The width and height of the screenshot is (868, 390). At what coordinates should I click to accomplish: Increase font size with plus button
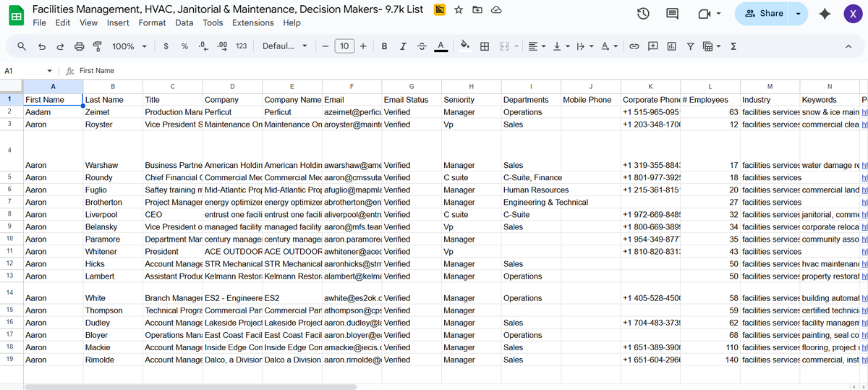tap(363, 46)
